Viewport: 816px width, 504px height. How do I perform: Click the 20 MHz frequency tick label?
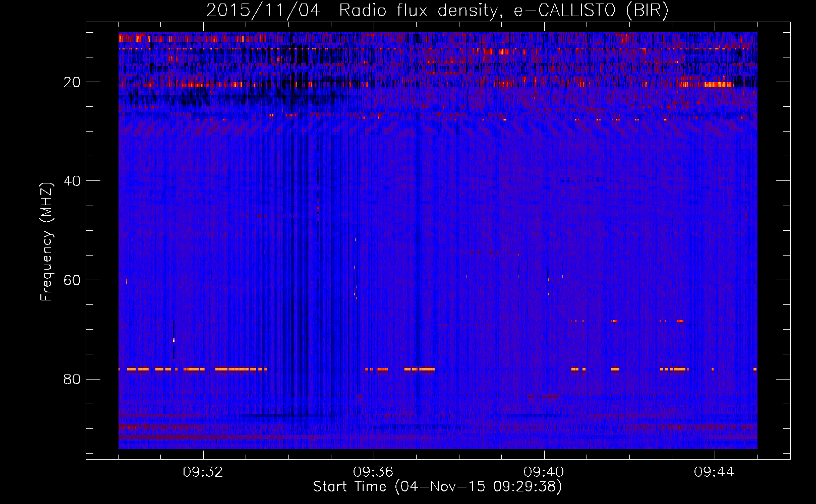tap(72, 82)
